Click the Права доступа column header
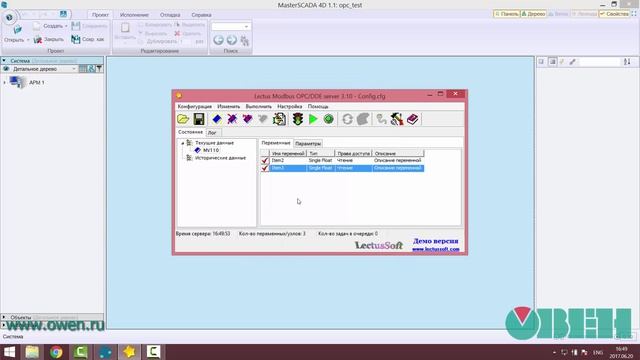Screen dimensions: 640x360 (353, 153)
